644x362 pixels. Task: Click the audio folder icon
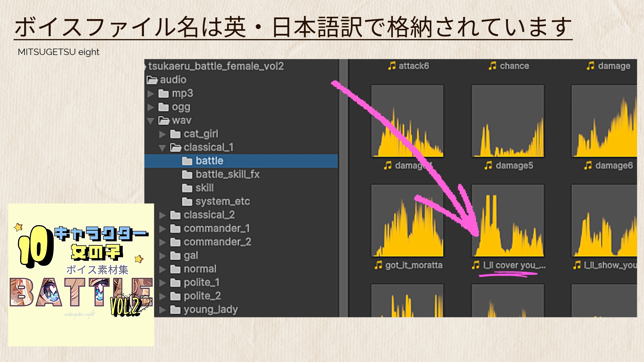tap(152, 80)
